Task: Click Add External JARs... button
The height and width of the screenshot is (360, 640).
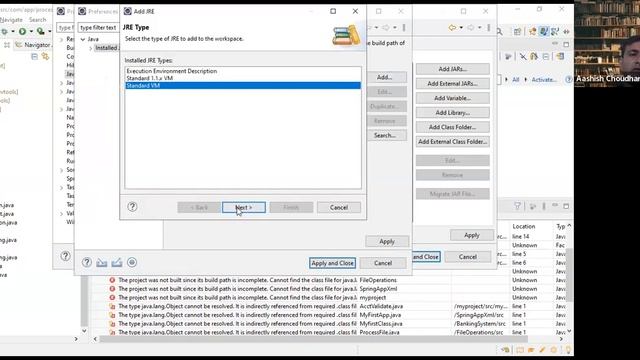Action: [x=453, y=83]
